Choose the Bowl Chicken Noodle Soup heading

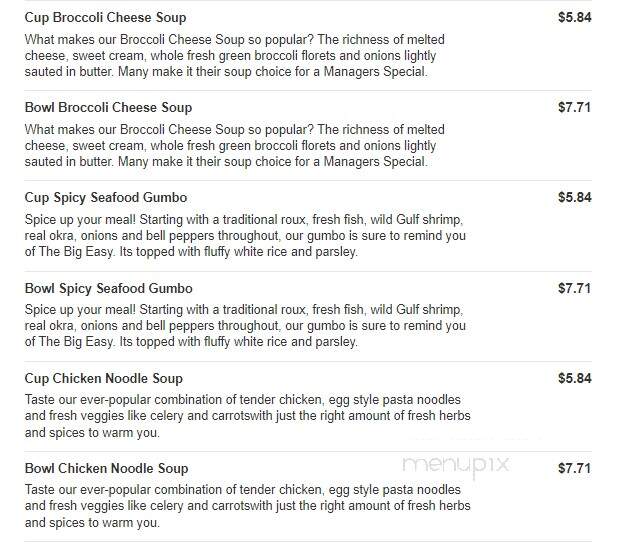click(107, 468)
